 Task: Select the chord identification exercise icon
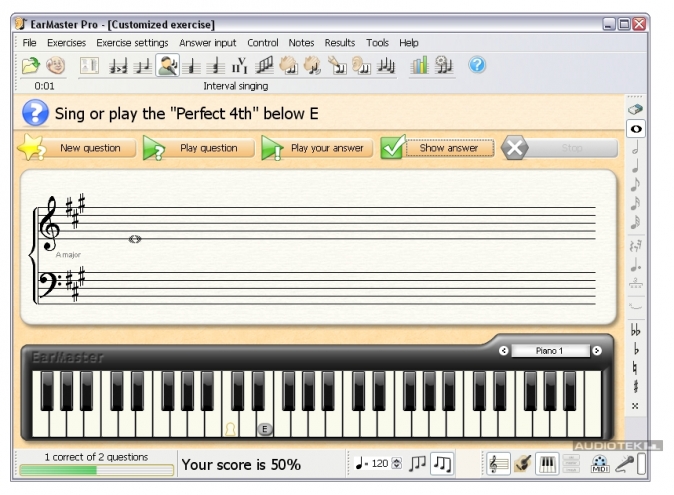[191, 66]
